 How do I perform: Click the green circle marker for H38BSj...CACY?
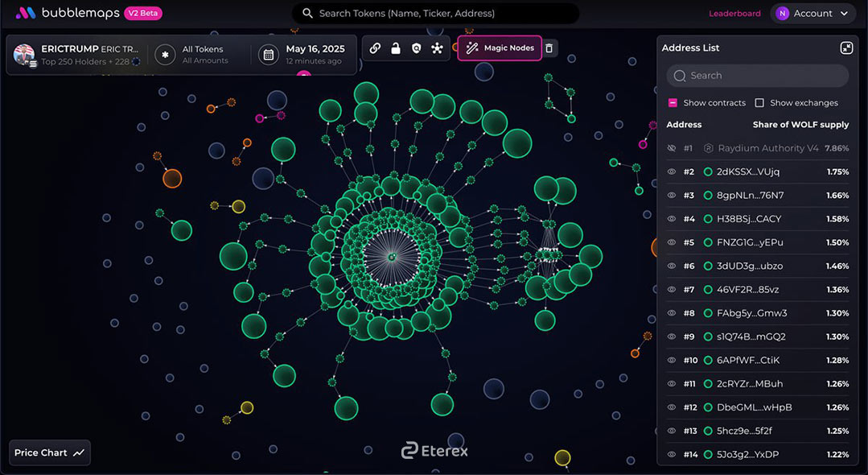pyautogui.click(x=707, y=219)
